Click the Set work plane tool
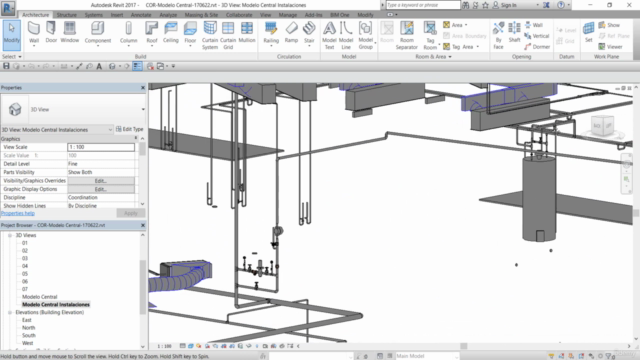Screen dimensions: 640x360 [588, 33]
